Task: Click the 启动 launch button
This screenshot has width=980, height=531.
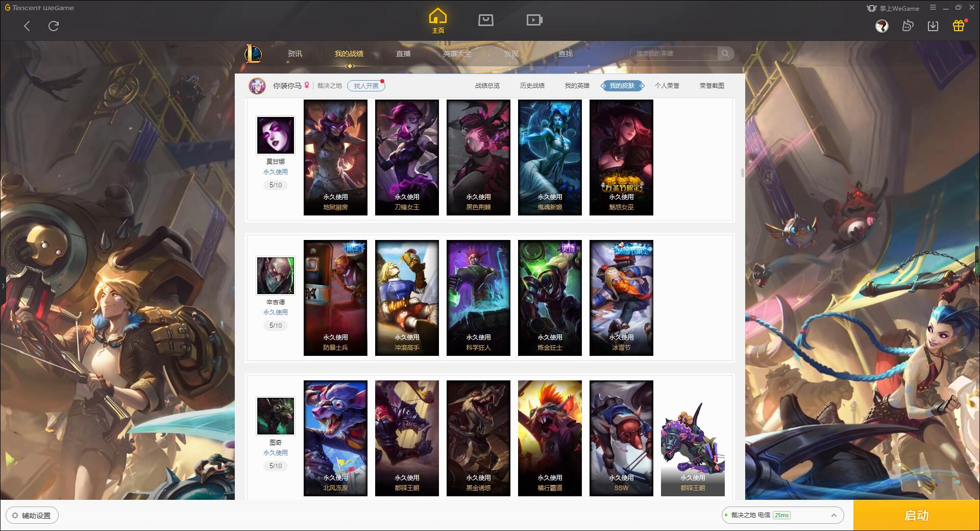Action: click(x=916, y=515)
